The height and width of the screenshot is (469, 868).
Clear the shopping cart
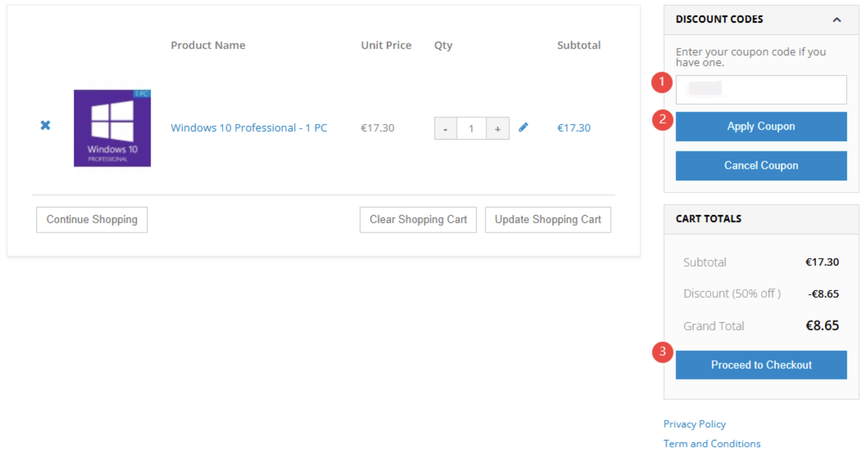click(418, 219)
